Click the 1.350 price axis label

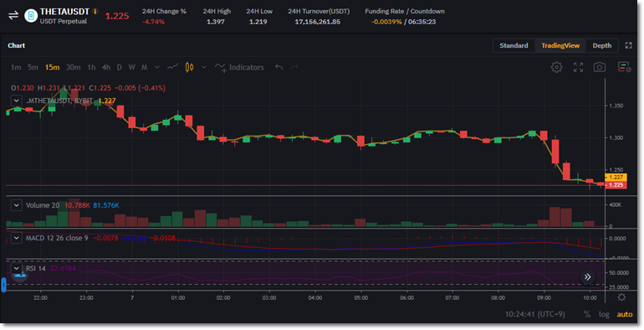(x=616, y=106)
